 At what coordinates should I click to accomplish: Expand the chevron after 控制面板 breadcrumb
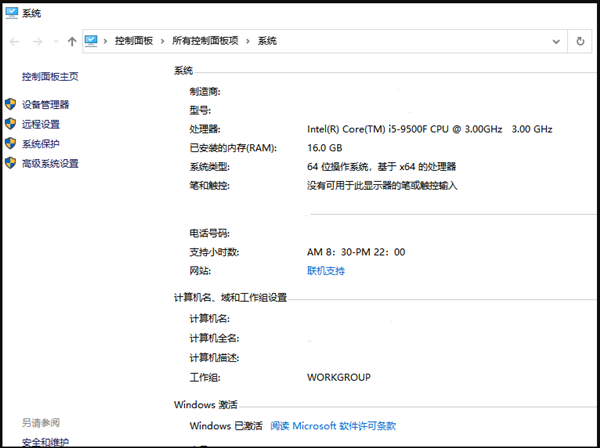pos(160,41)
